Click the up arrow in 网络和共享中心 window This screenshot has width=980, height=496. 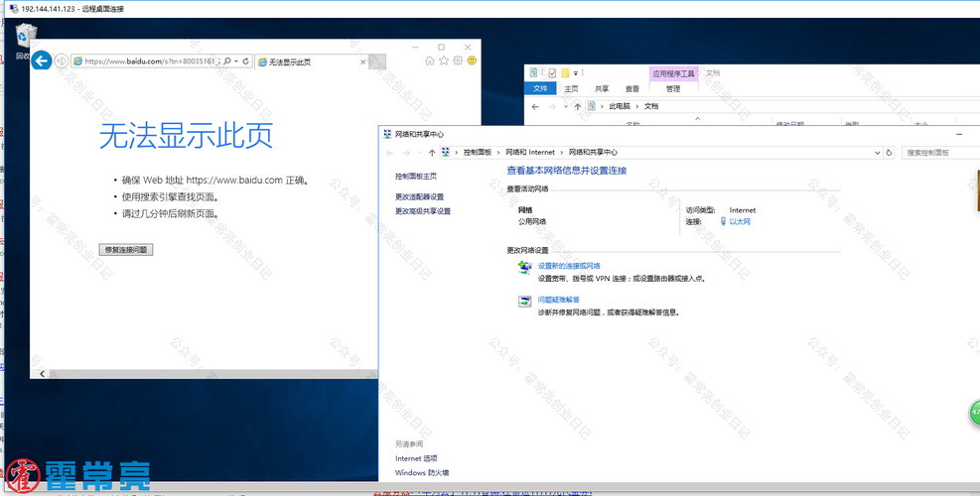click(432, 153)
